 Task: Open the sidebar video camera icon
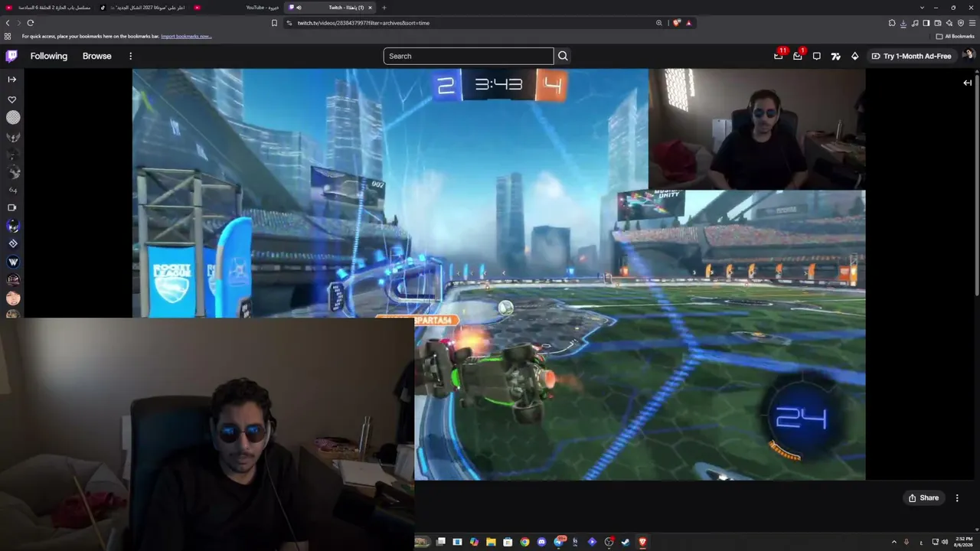11,207
